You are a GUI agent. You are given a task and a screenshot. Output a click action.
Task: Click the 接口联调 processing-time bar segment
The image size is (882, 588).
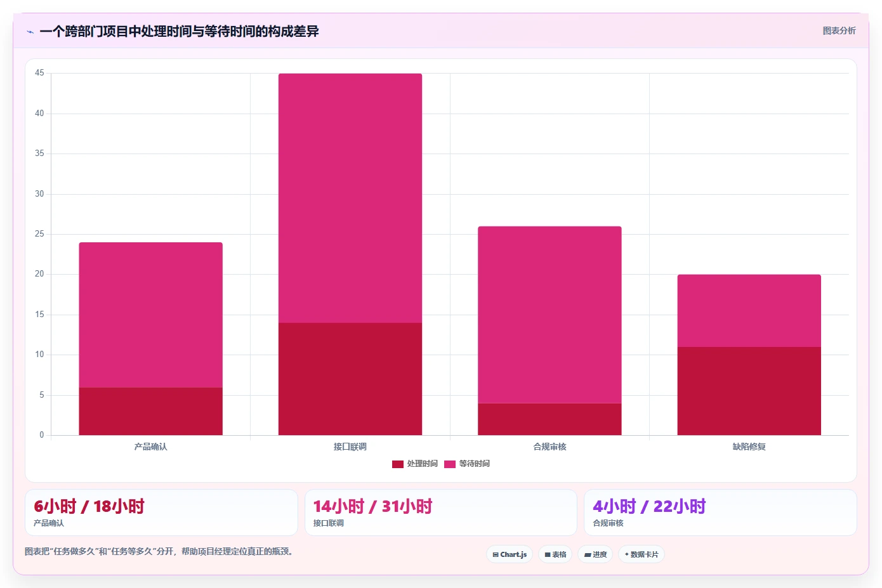[x=350, y=379]
